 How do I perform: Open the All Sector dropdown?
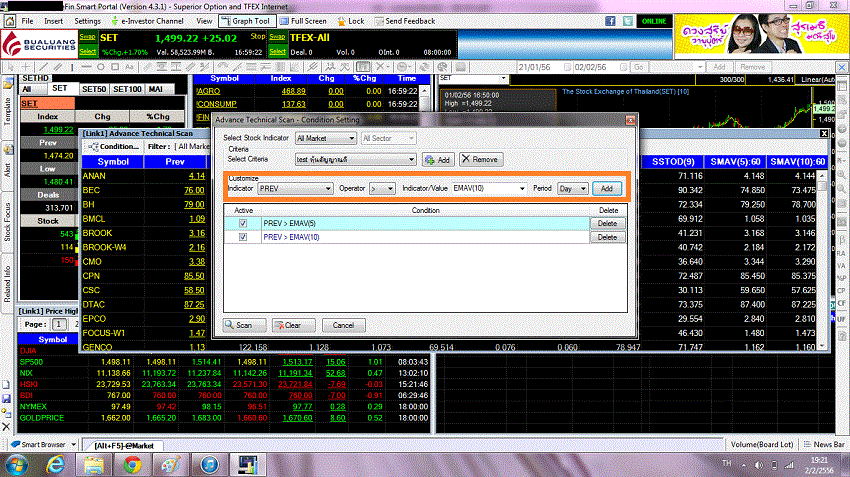[x=388, y=138]
